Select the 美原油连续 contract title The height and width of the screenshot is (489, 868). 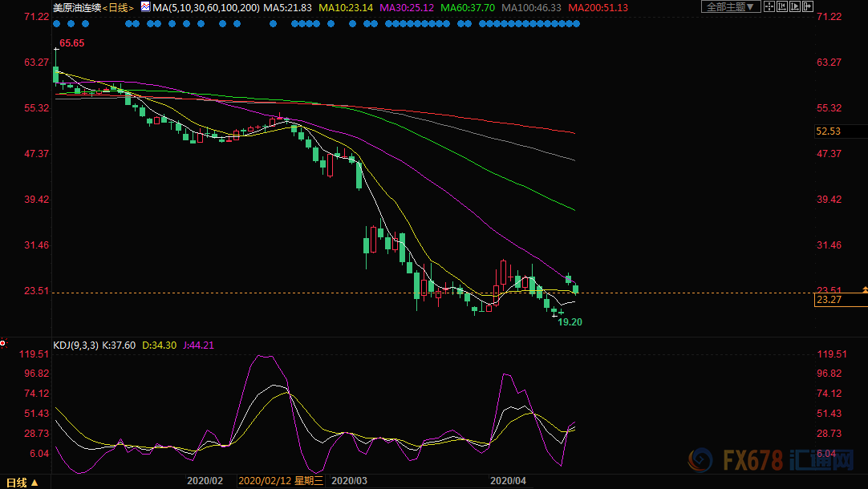point(77,7)
